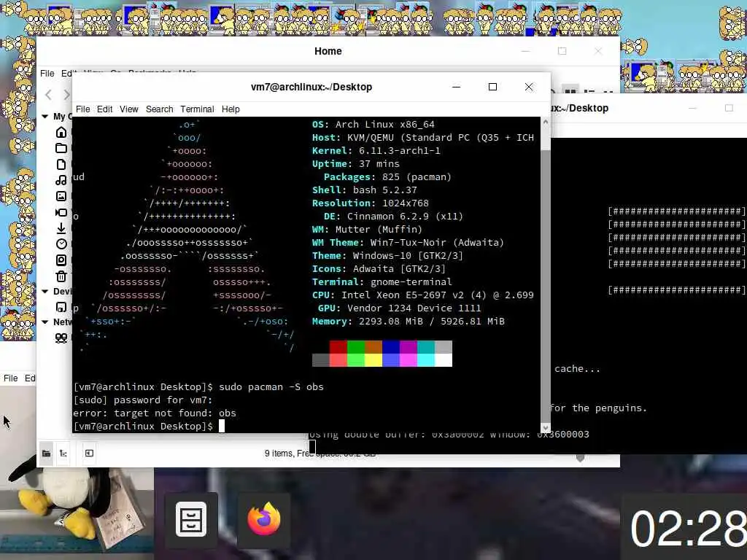Click the Home window title text
Image resolution: width=747 pixels, height=560 pixels.
coord(328,51)
